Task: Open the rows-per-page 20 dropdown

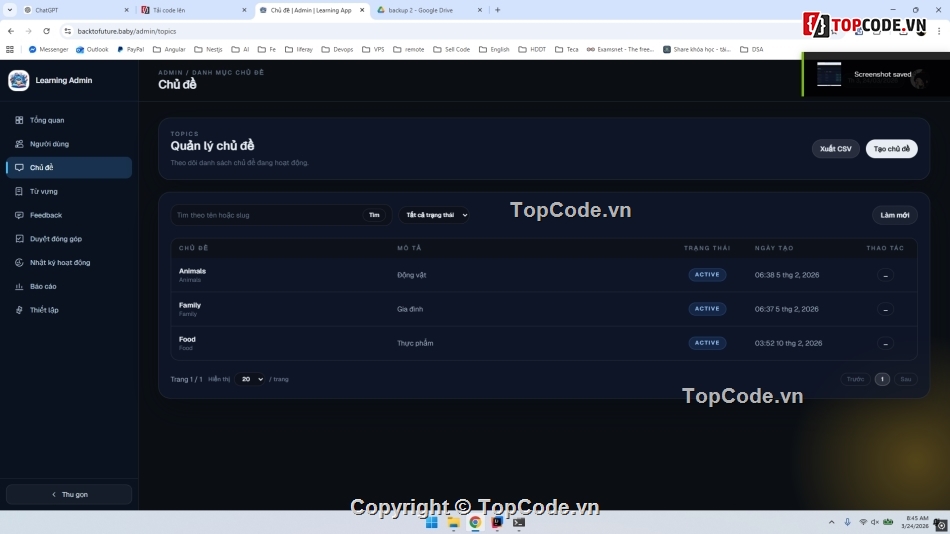Action: coord(249,379)
